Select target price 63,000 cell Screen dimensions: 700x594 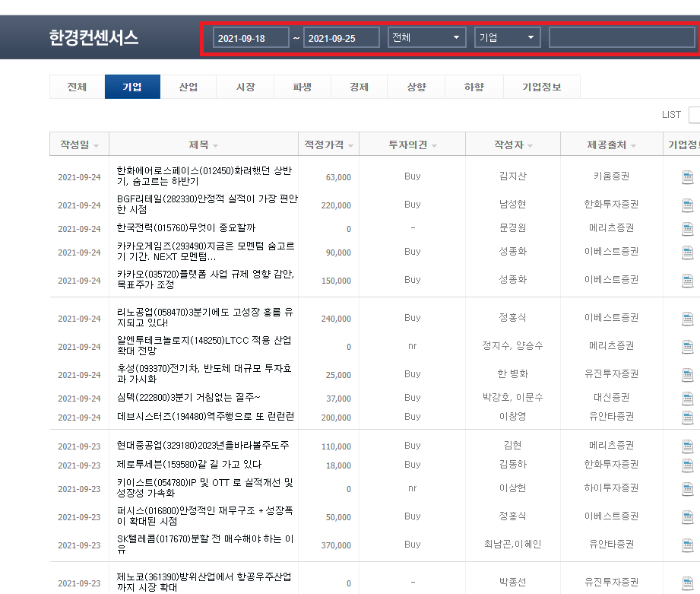pyautogui.click(x=338, y=177)
